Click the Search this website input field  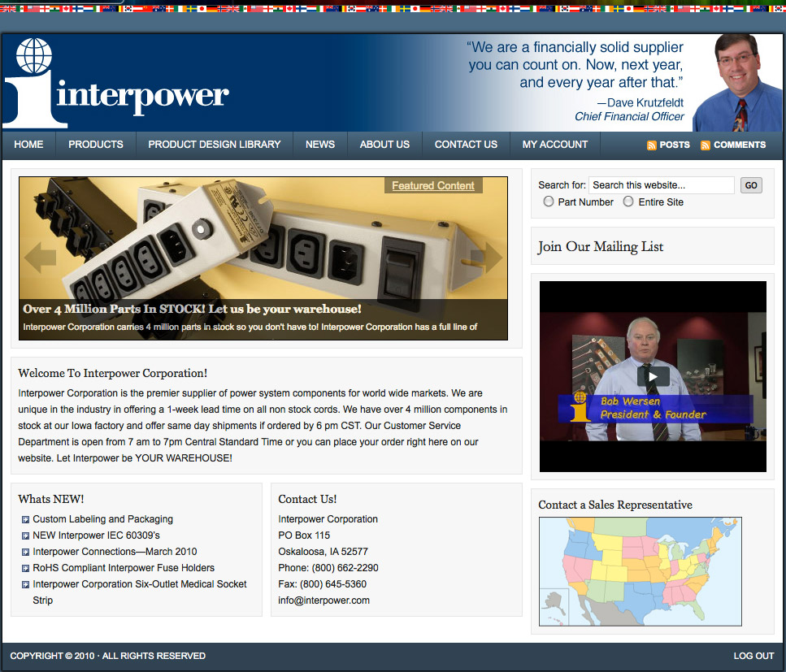(661, 185)
